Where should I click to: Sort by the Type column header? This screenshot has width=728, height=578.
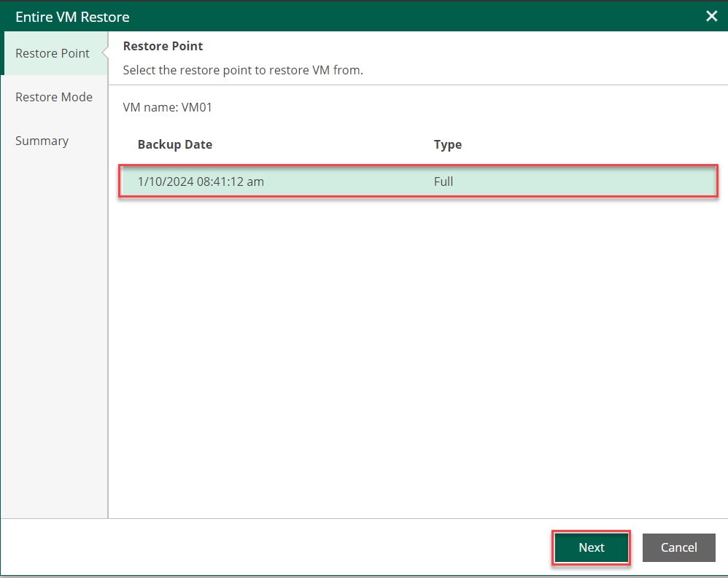pyautogui.click(x=448, y=144)
